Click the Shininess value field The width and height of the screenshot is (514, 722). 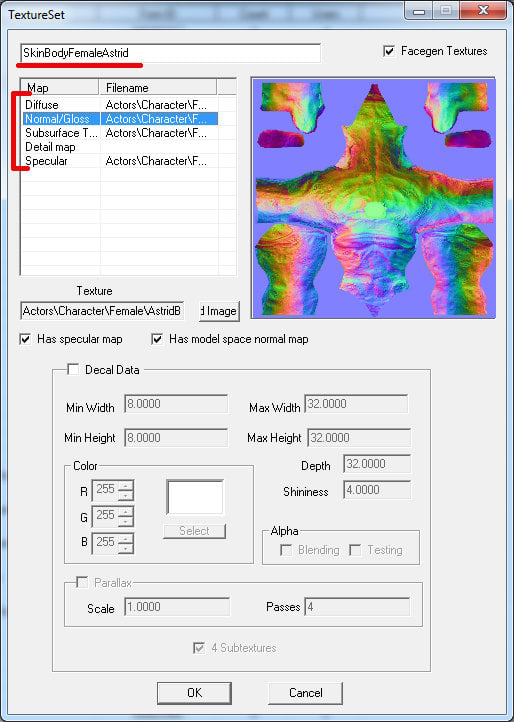[377, 490]
